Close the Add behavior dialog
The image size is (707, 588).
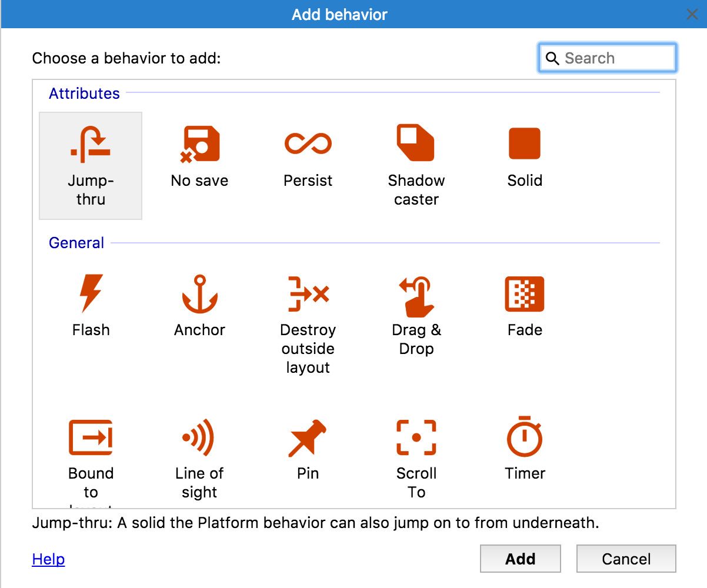pos(692,15)
